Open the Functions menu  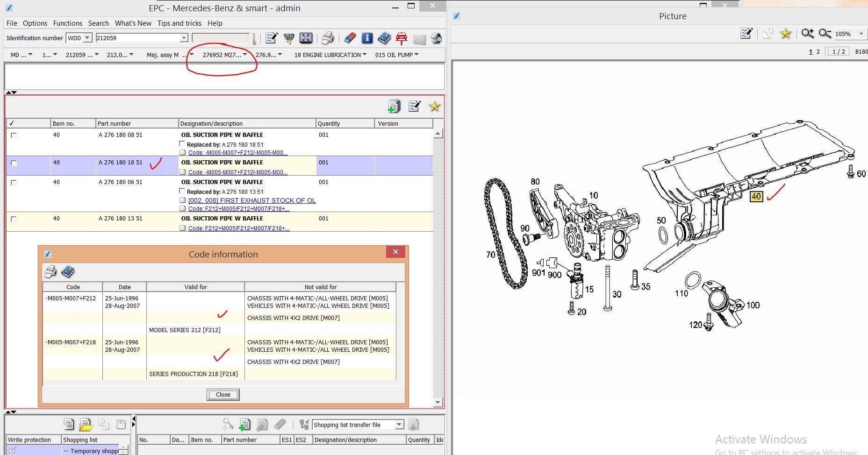pyautogui.click(x=67, y=23)
